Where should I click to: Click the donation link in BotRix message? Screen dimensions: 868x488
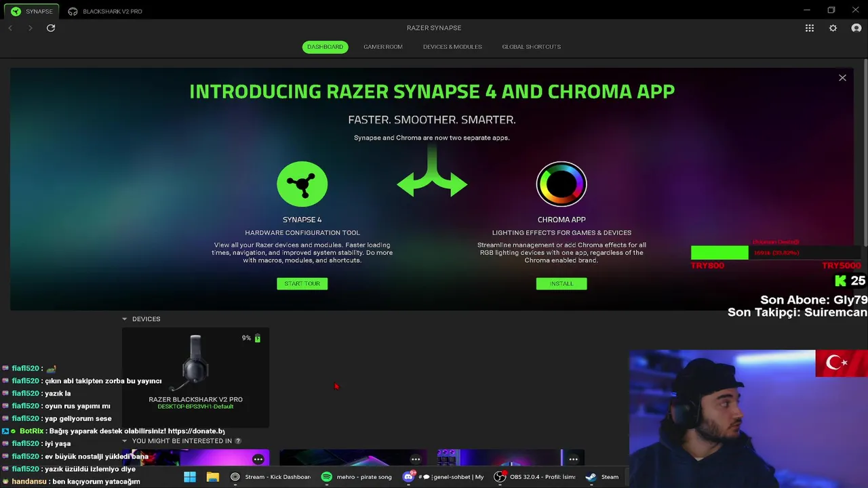[x=196, y=431]
